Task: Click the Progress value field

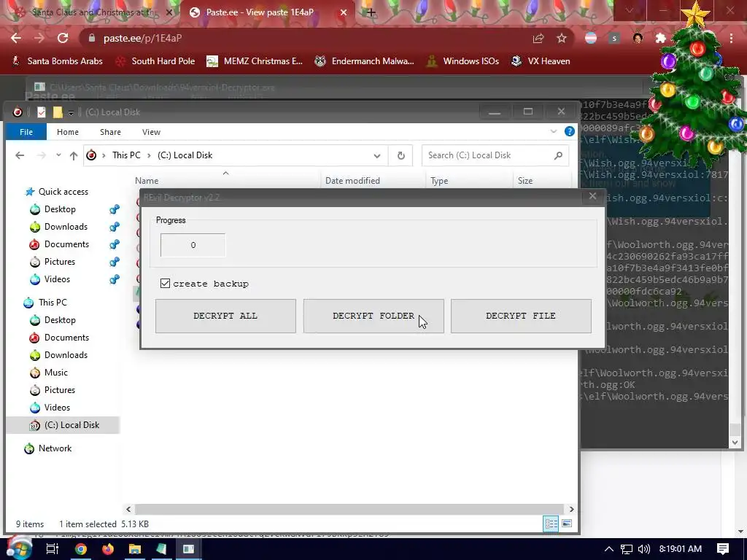Action: tap(193, 245)
